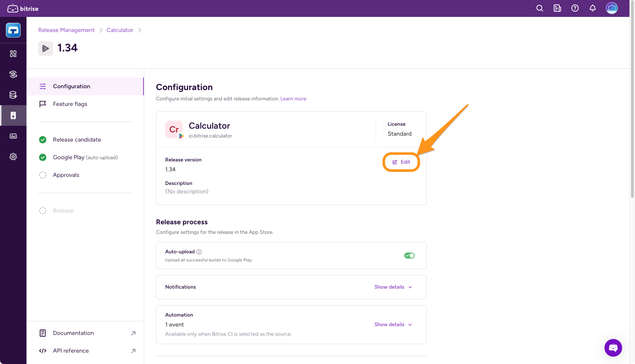Click the settings gear in left sidebar
The width and height of the screenshot is (635, 364).
click(13, 157)
